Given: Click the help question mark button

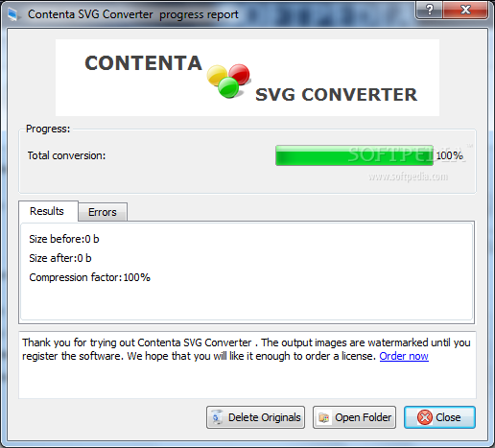Looking at the screenshot, I should click(430, 10).
